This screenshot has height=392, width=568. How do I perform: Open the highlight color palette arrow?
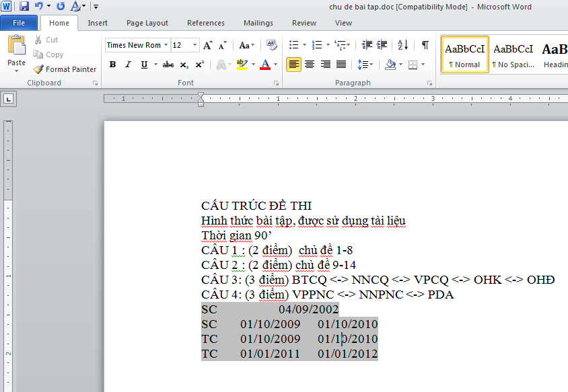(253, 65)
